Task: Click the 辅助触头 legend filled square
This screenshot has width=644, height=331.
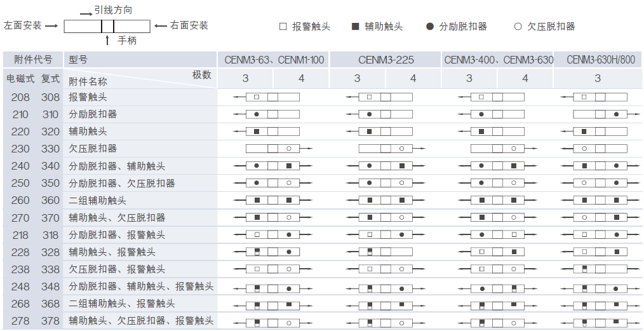Action: (355, 27)
